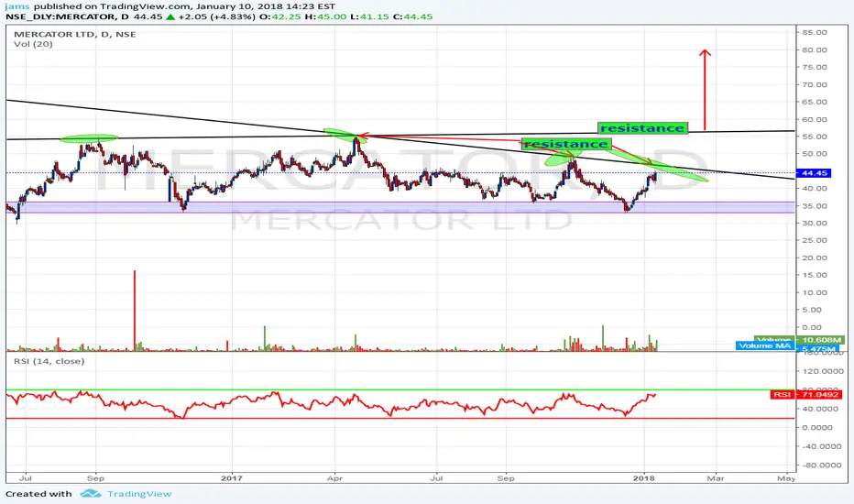The width and height of the screenshot is (854, 504).
Task: Click the '25.00' price axis label
Action: point(815,240)
